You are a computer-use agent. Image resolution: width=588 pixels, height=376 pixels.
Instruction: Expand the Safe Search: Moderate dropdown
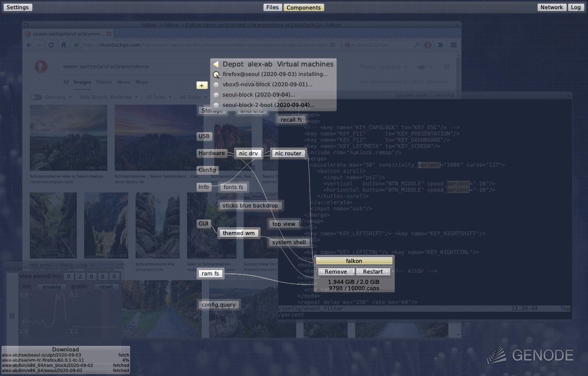click(109, 97)
